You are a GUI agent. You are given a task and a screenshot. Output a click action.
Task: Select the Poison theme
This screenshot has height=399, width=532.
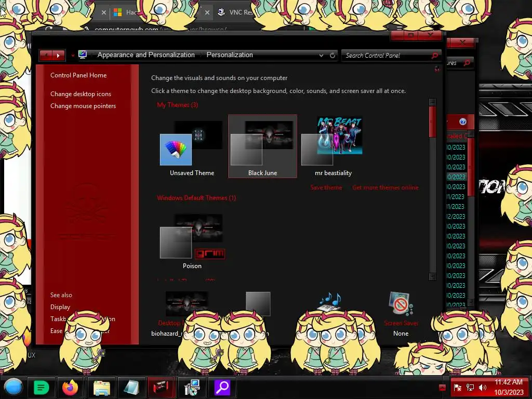point(192,240)
